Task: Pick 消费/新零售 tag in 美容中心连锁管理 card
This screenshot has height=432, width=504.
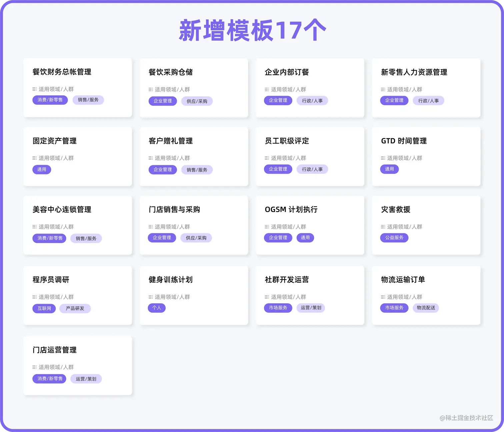Action: (50, 238)
